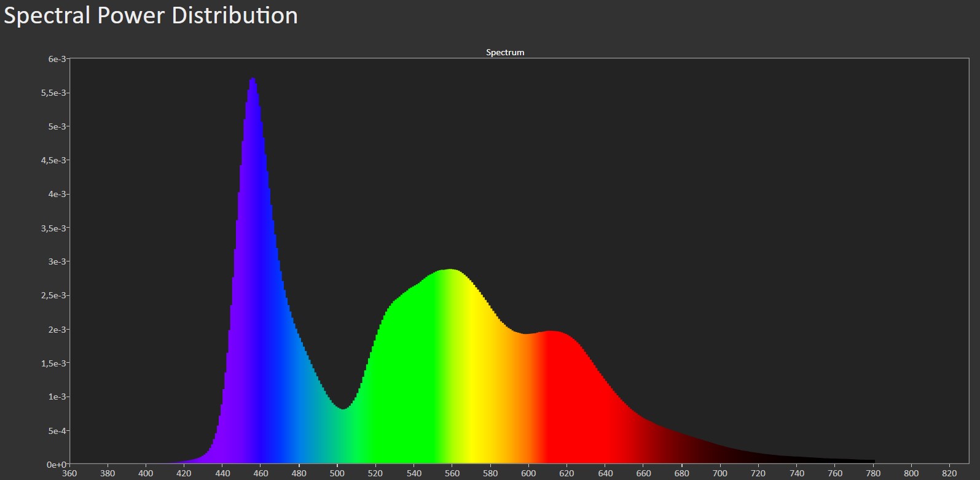This screenshot has width=980, height=480.
Task: Select the 560 x-axis label
Action: [x=452, y=473]
